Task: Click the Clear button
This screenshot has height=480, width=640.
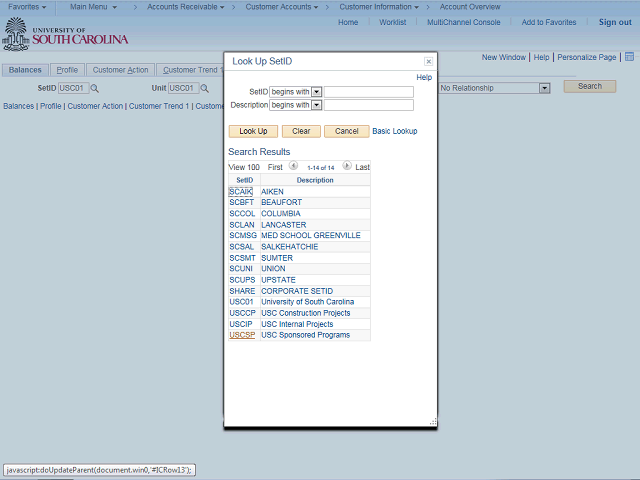Action: 301,131
